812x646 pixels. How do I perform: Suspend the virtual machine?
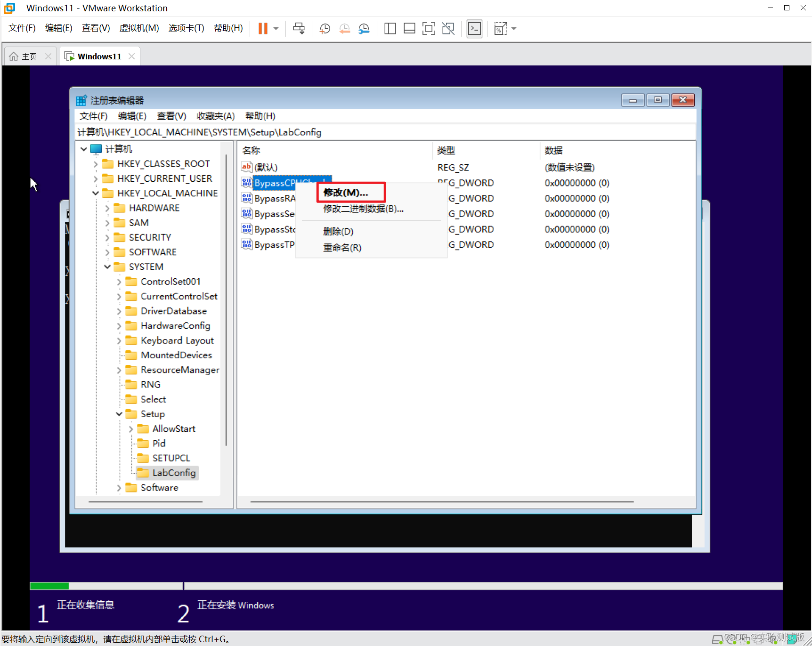[x=262, y=28]
